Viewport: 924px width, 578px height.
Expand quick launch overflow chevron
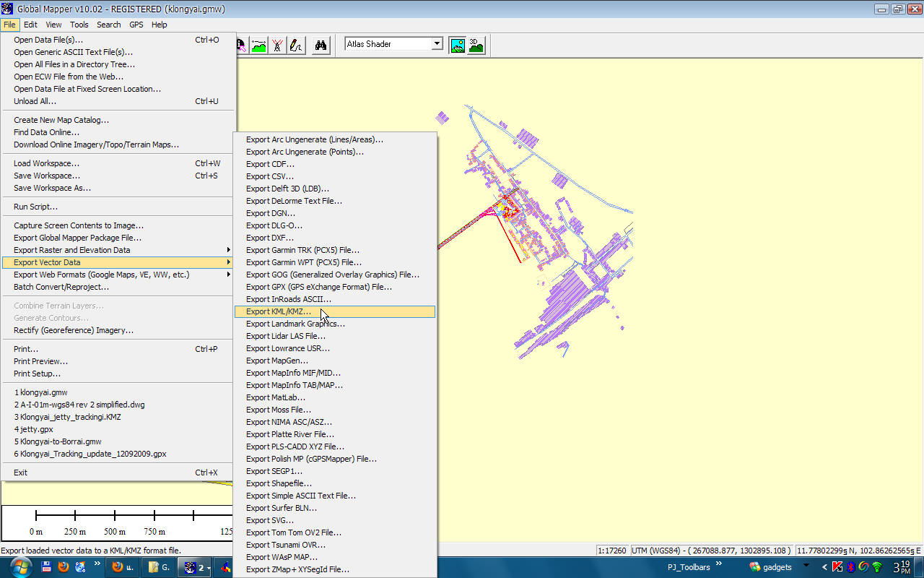click(x=97, y=564)
